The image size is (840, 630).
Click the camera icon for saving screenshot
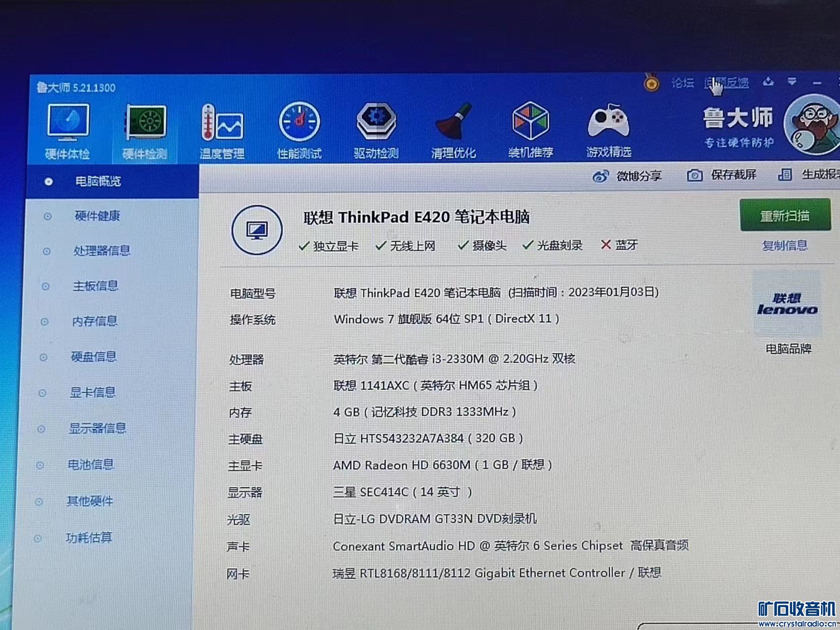pyautogui.click(x=694, y=175)
